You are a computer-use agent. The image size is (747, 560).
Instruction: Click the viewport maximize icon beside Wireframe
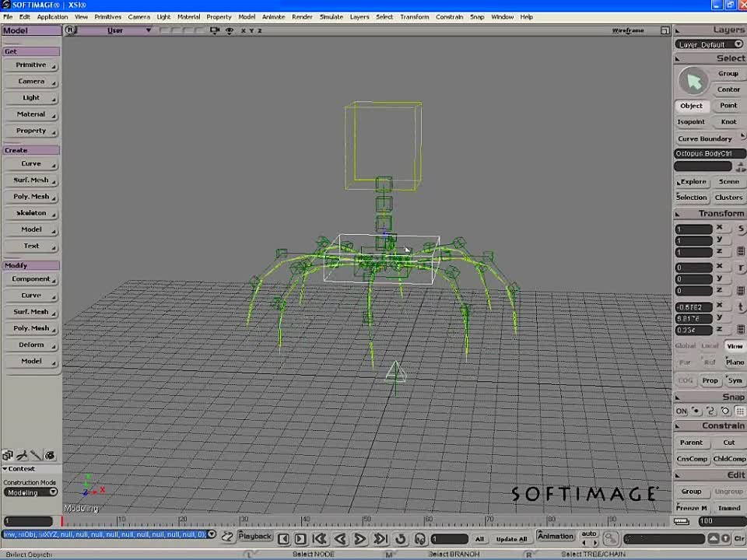[x=665, y=30]
